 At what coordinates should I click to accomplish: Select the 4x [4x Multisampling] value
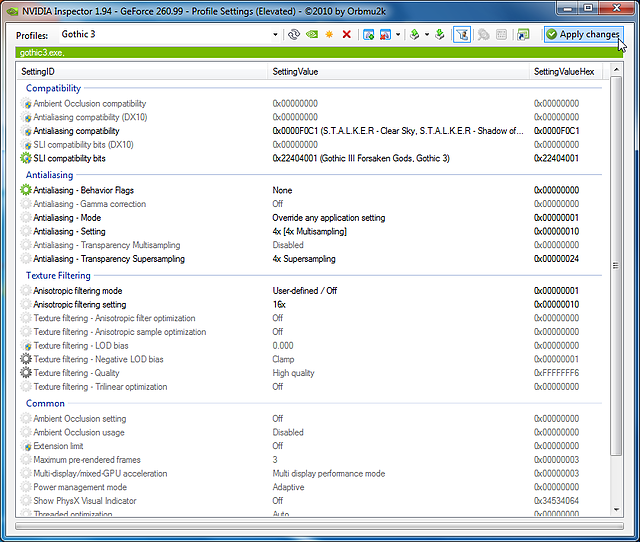[309, 231]
